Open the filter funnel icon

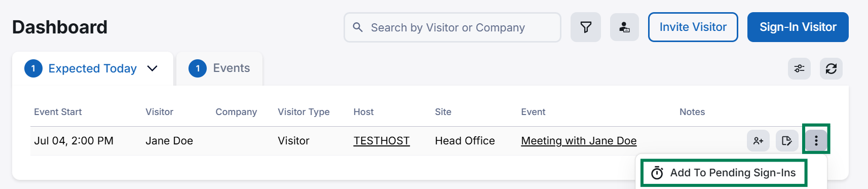[x=586, y=27]
